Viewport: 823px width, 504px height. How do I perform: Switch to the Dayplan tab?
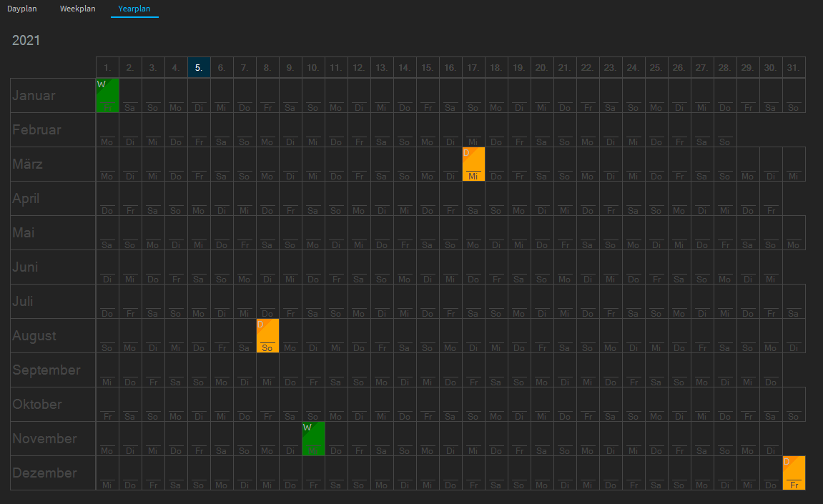click(22, 9)
